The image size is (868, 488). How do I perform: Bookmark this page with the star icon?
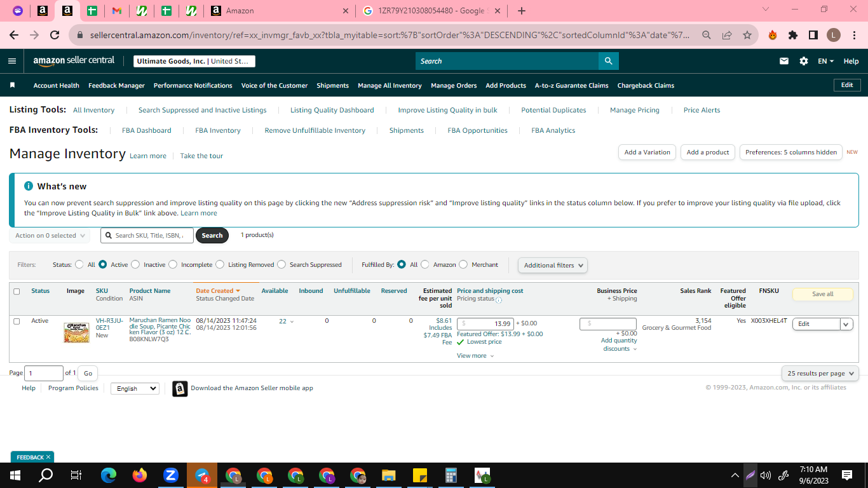(747, 36)
